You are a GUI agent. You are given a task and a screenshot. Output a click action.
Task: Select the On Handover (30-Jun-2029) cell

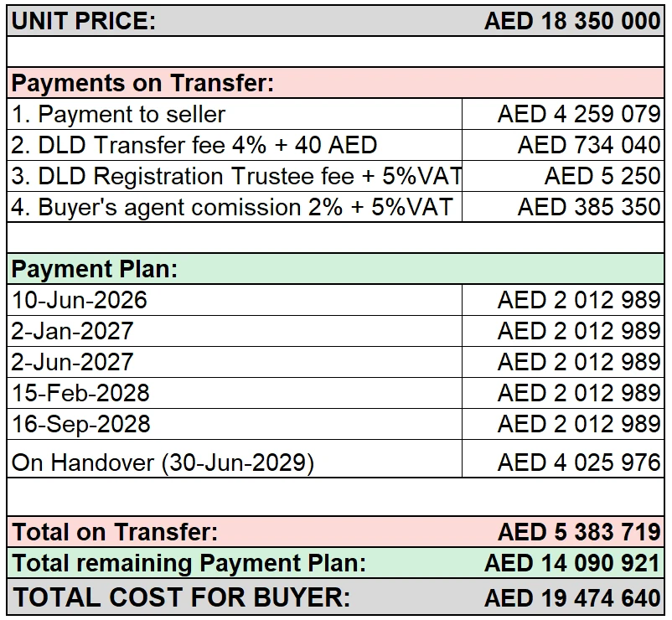coord(235,458)
